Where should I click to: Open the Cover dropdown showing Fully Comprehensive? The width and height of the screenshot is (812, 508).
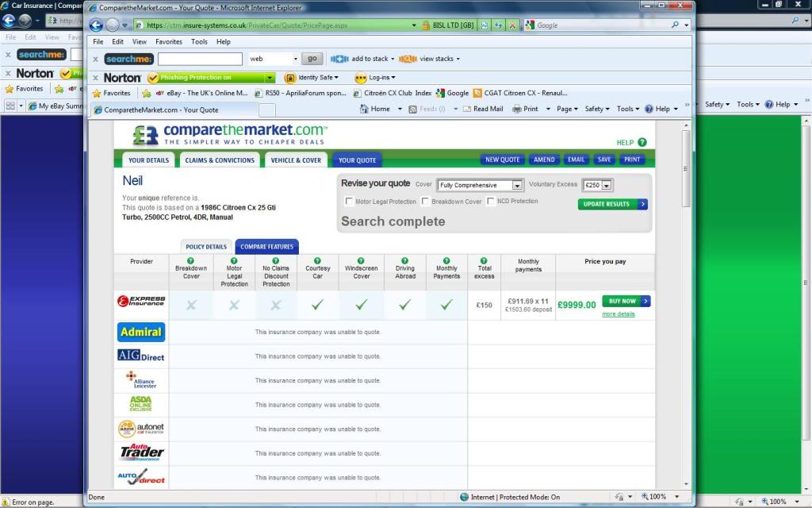click(x=480, y=185)
